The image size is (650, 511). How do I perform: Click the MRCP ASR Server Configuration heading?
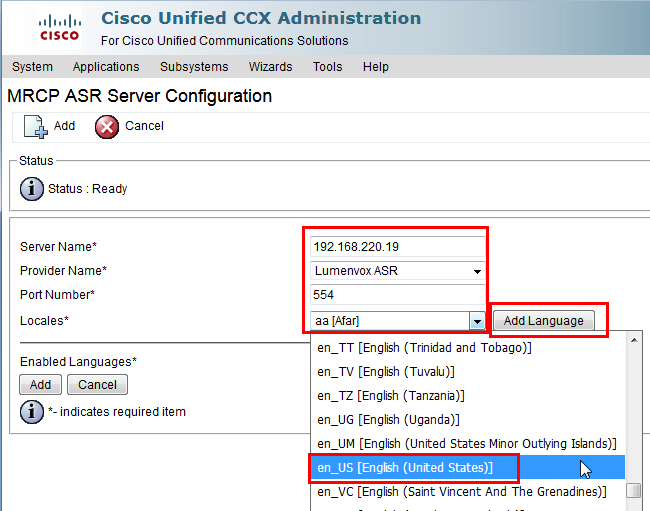coord(140,96)
